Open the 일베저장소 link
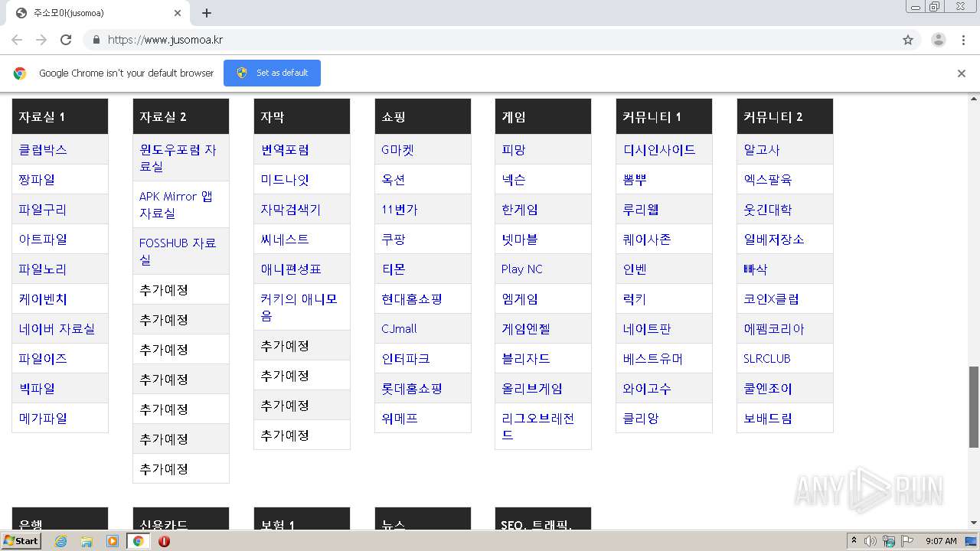 click(774, 240)
